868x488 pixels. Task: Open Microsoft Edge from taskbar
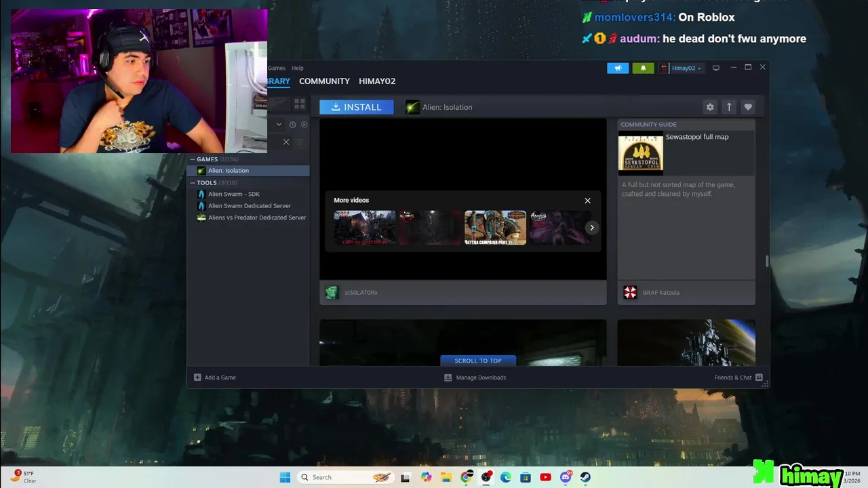click(506, 477)
